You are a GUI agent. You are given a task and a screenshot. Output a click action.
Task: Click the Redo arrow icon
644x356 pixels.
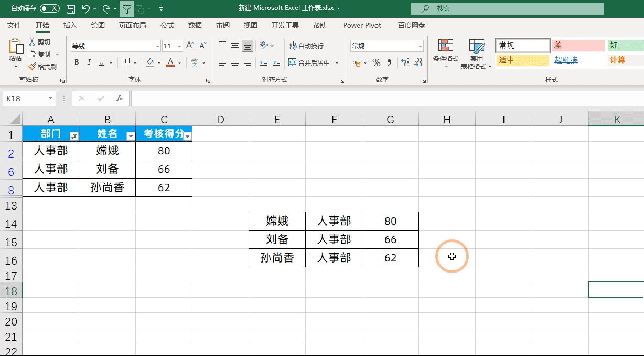[x=106, y=8]
